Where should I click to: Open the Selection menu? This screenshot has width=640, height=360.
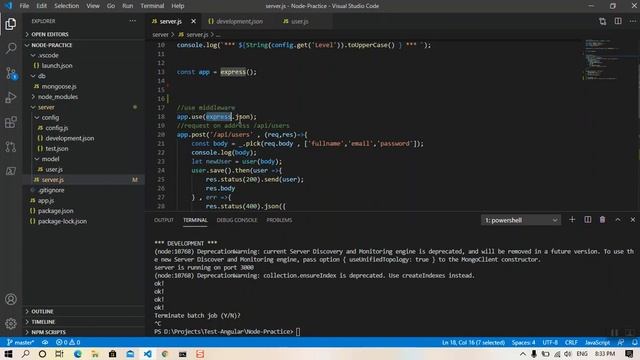[67, 6]
